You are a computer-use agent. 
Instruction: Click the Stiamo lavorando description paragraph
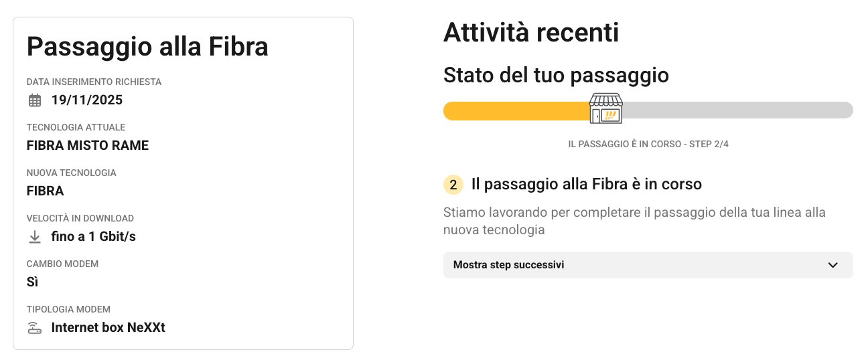point(634,221)
